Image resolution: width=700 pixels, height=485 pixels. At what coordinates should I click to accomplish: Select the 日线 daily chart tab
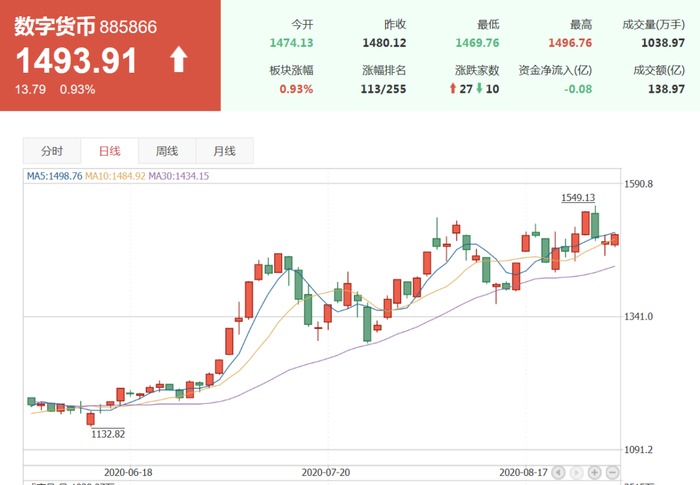109,151
